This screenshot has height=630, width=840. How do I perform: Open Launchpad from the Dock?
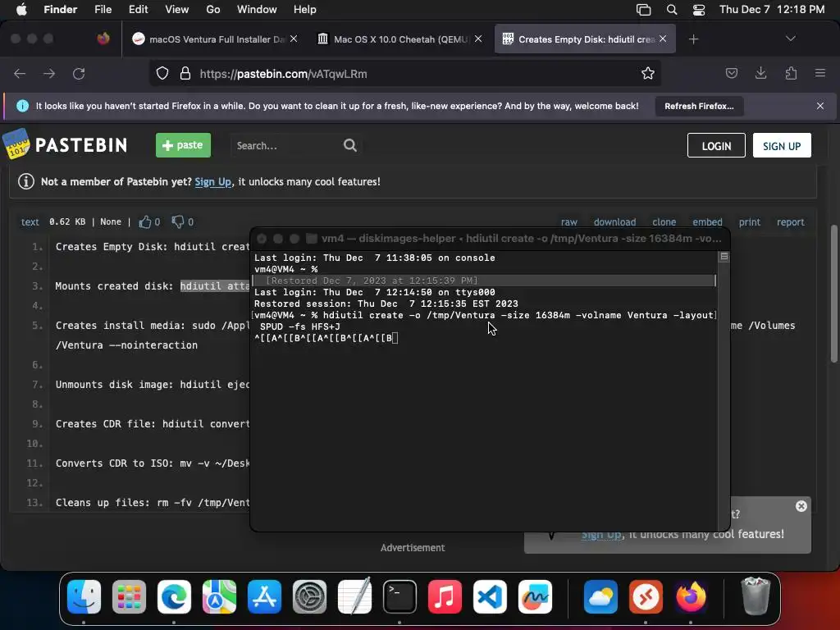pos(129,597)
